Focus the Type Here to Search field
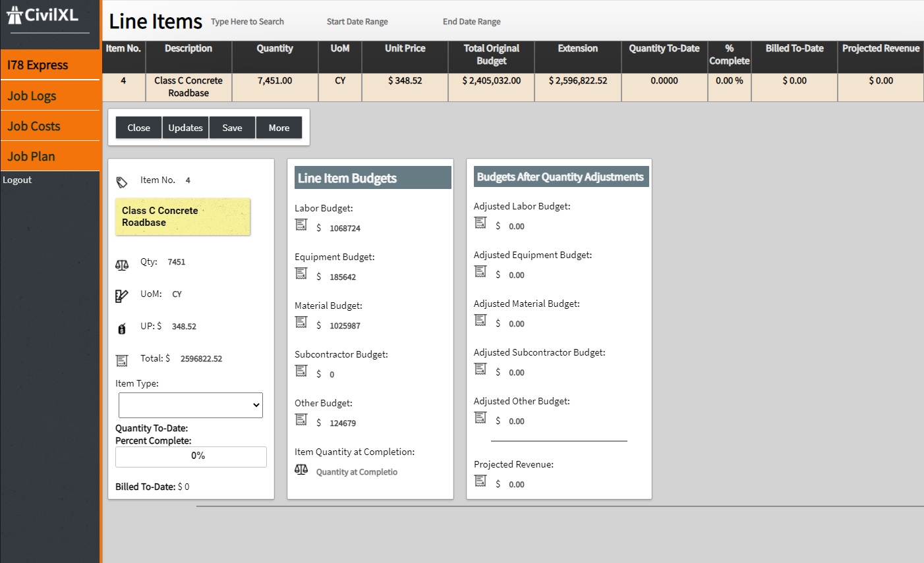The height and width of the screenshot is (563, 924). point(248,22)
